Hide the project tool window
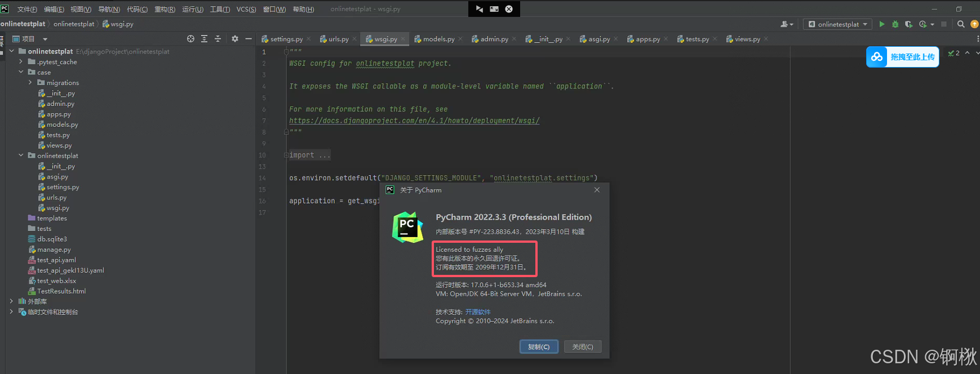980x374 pixels. tap(249, 39)
